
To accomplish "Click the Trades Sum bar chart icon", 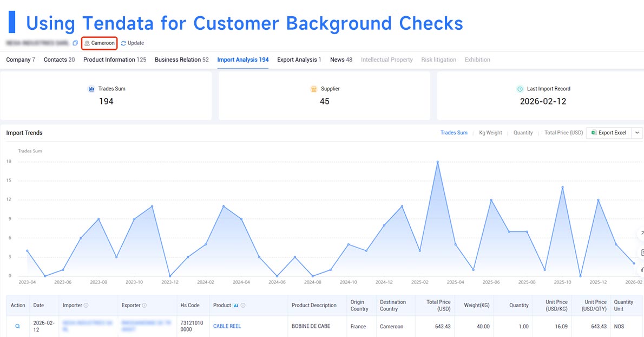I will [91, 89].
